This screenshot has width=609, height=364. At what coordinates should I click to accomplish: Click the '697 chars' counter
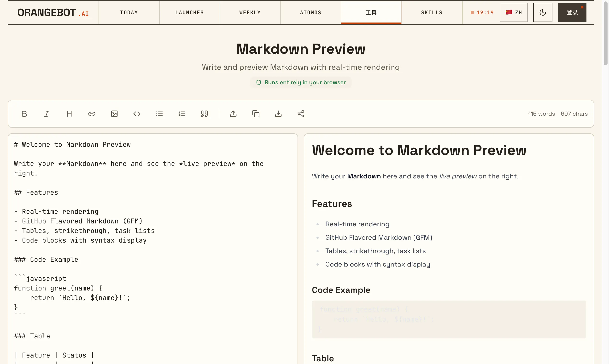(574, 114)
